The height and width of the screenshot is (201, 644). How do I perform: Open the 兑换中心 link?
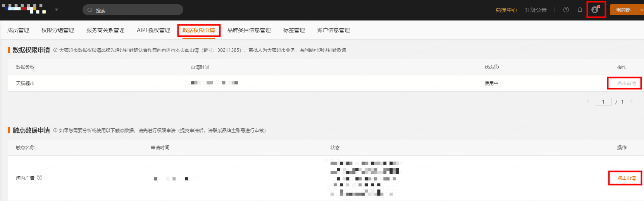[506, 10]
